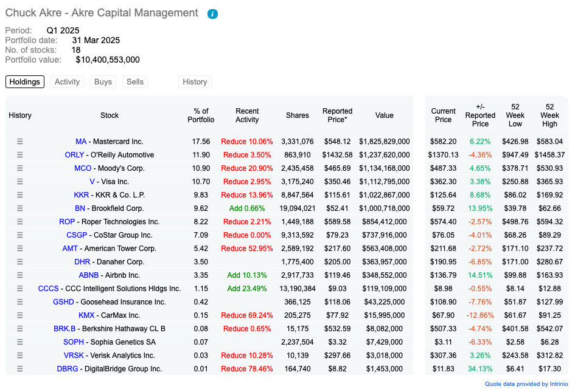575x392 pixels.
Task: Open the MCO ticker link
Action: click(x=83, y=168)
